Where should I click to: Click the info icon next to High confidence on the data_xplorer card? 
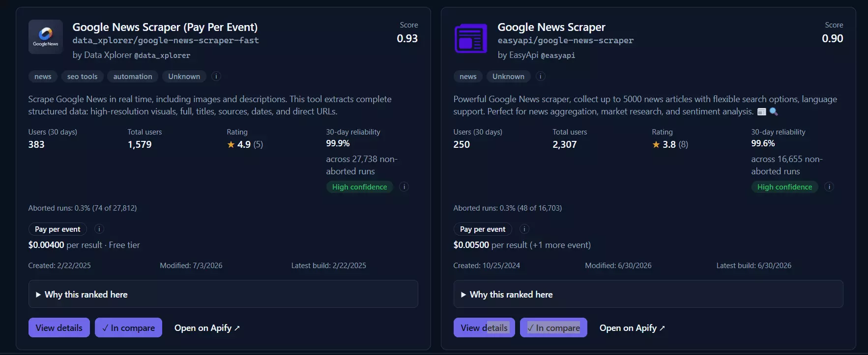404,187
